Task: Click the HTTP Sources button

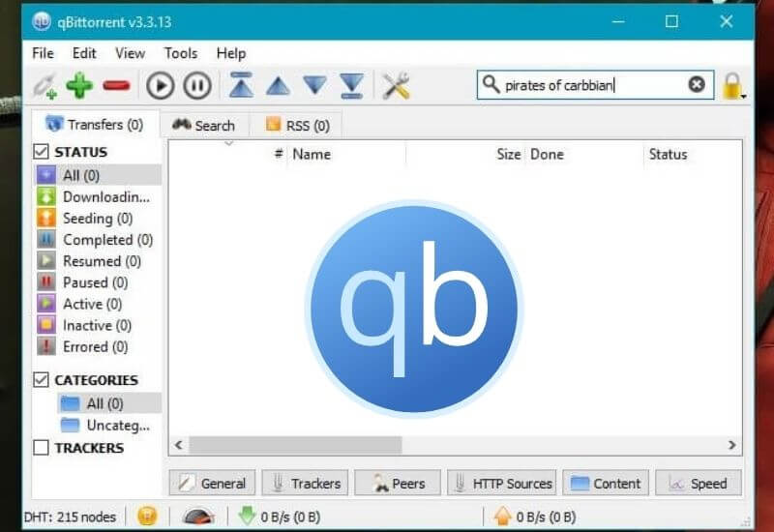Action: pos(502,484)
